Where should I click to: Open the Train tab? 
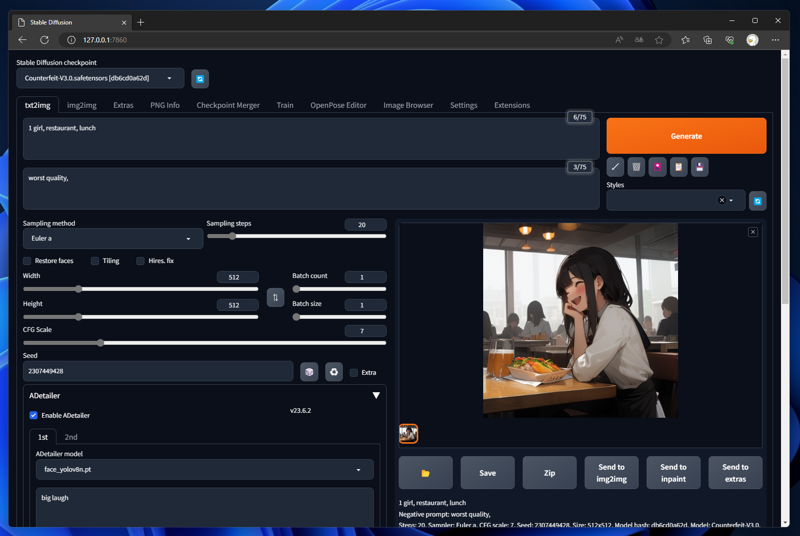(x=285, y=105)
